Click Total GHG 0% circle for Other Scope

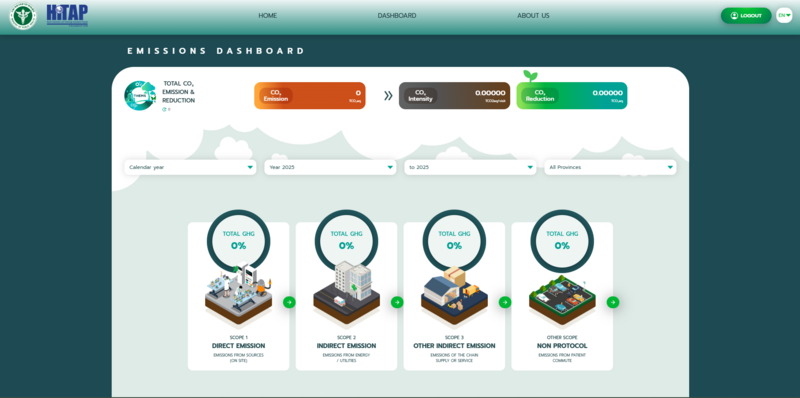(562, 241)
